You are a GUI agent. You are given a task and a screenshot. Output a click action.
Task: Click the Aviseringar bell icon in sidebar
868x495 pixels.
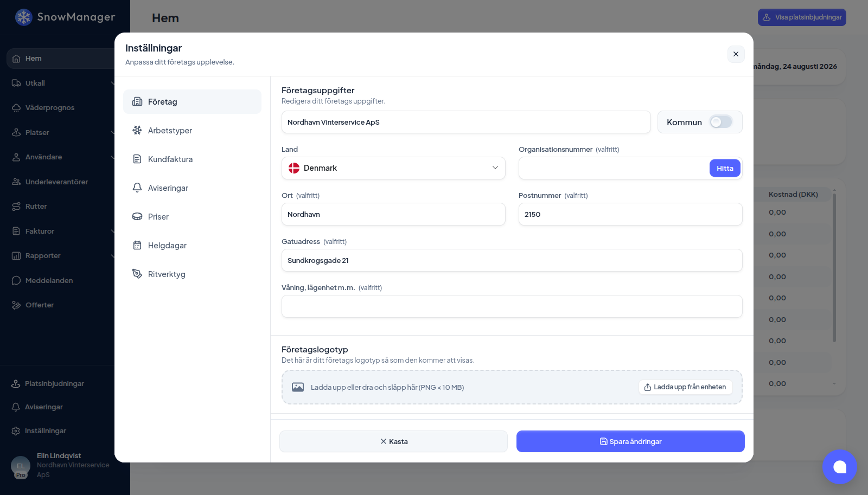click(16, 407)
